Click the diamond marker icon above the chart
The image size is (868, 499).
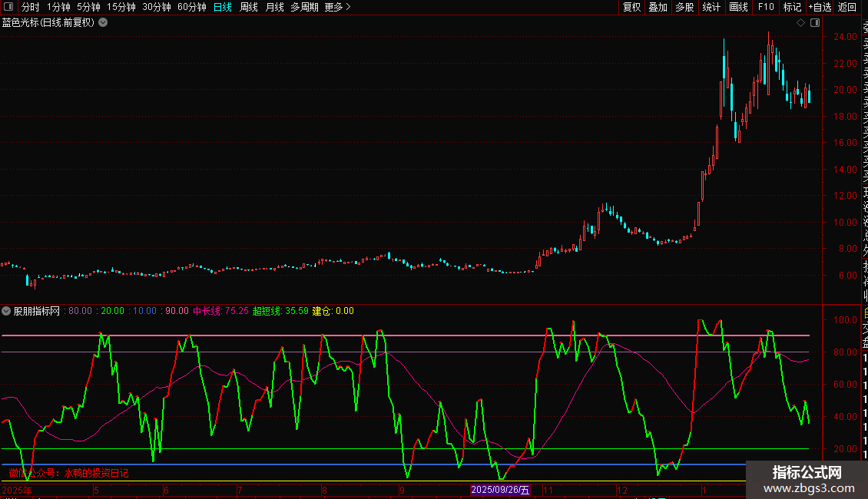pyautogui.click(x=800, y=23)
